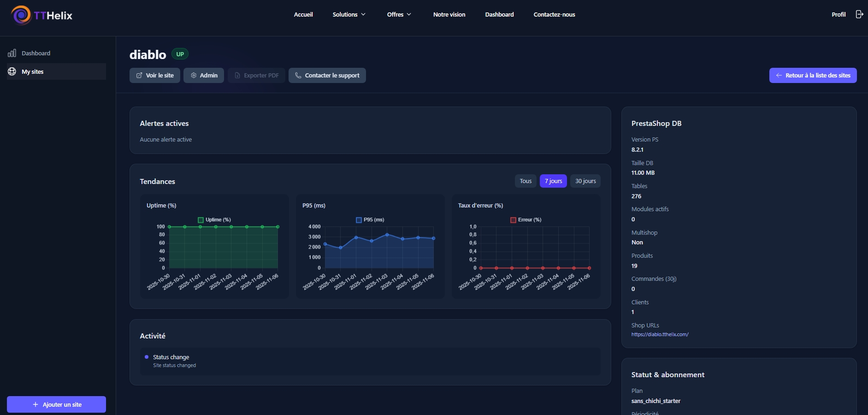
Task: Click the Status change activity entry
Action: click(x=370, y=361)
